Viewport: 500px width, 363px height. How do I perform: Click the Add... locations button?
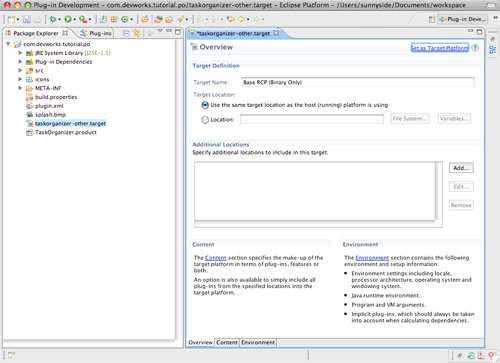pos(461,168)
